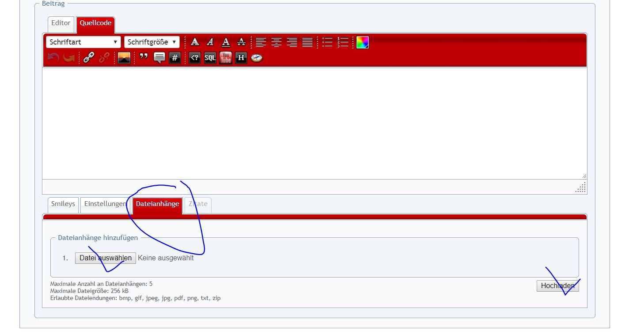Switch to the Editor tab

pos(61,23)
